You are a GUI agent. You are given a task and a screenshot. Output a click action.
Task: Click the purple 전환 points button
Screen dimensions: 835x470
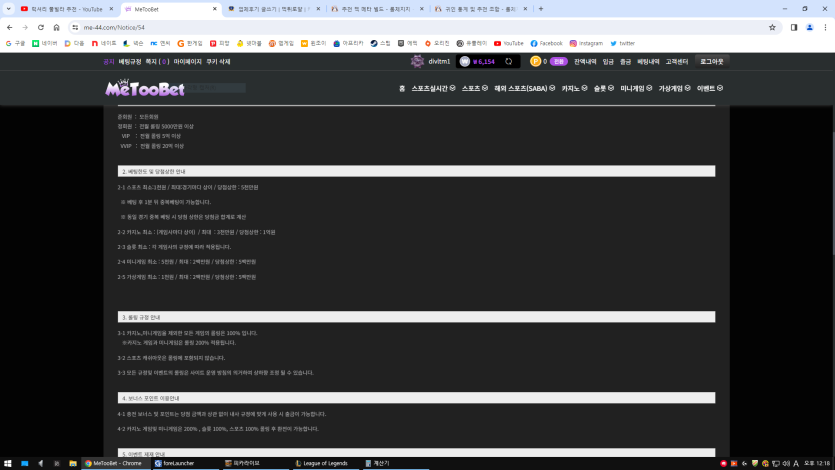tap(560, 61)
